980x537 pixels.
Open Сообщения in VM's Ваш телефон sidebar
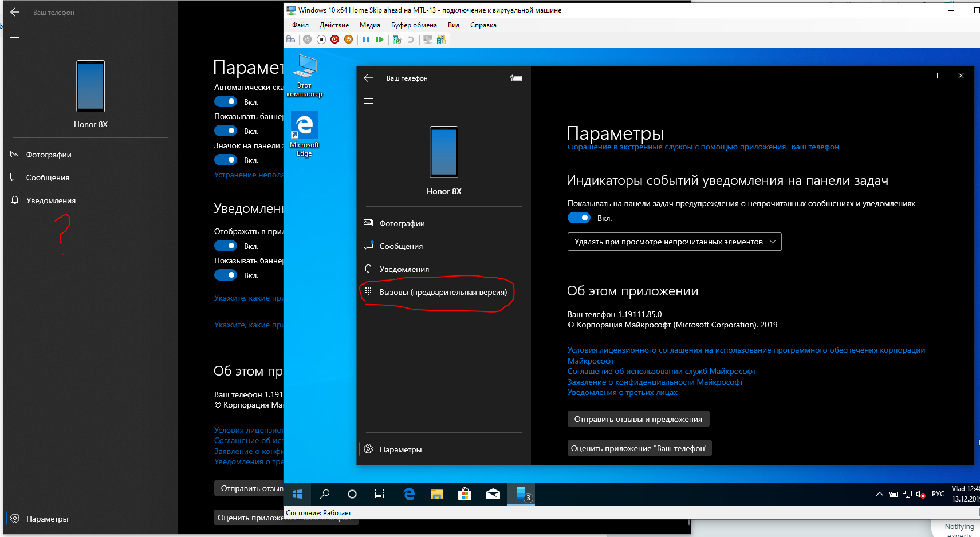[443, 246]
